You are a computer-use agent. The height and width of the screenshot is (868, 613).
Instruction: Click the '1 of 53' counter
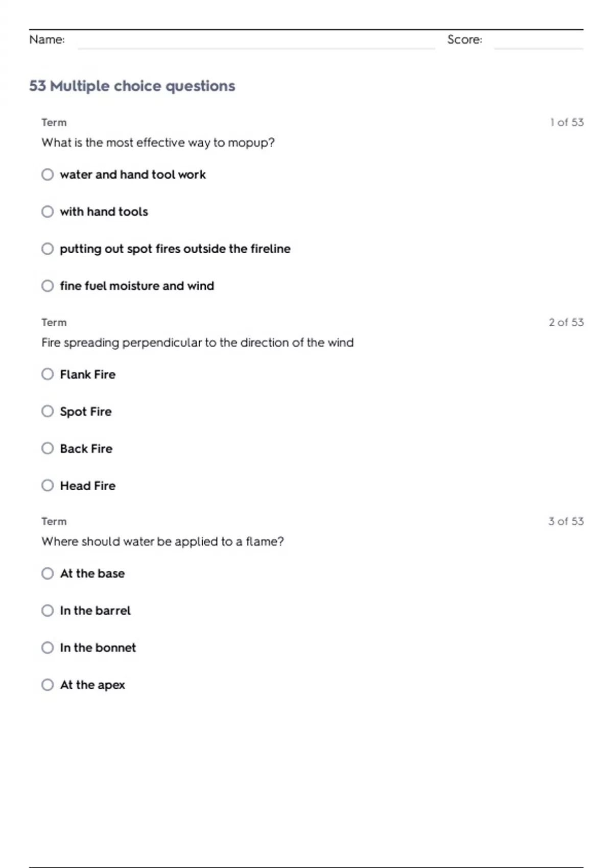[x=567, y=123]
